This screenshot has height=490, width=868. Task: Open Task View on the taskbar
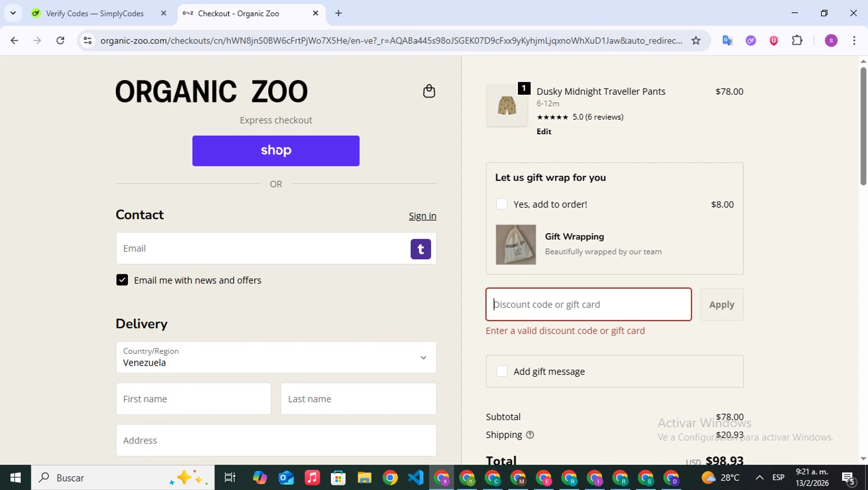point(230,478)
